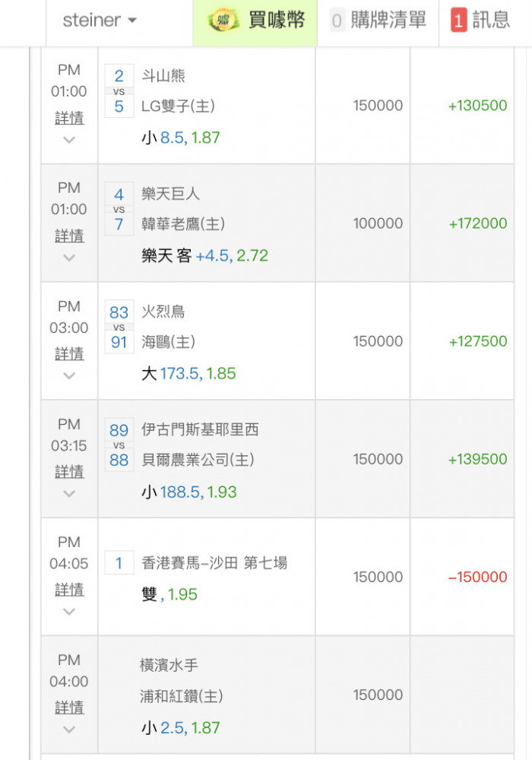Screen dimensions: 532x760
Task: Expand the chevron under 香港賽馬 詳情
Action: coord(69,612)
